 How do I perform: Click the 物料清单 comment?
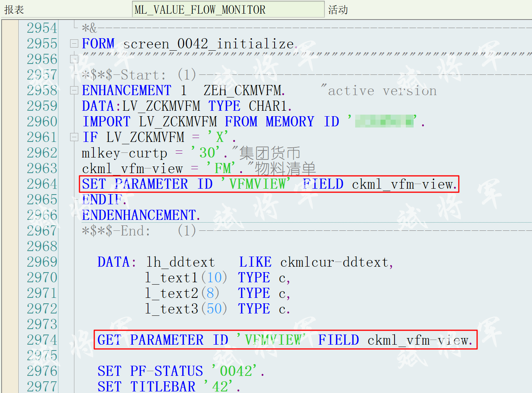pos(285,168)
